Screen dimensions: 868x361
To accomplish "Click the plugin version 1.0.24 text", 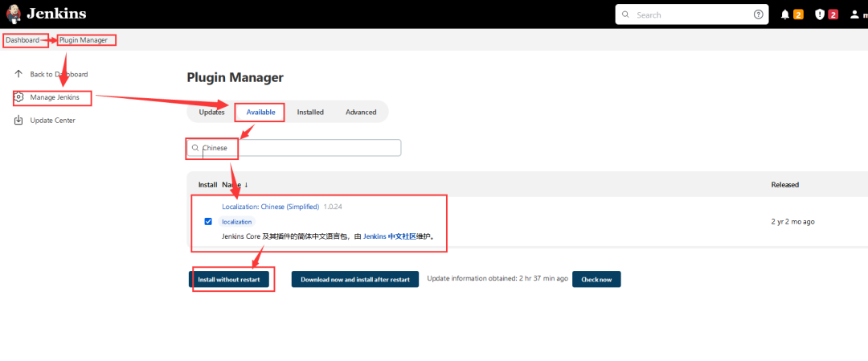I will [x=334, y=207].
